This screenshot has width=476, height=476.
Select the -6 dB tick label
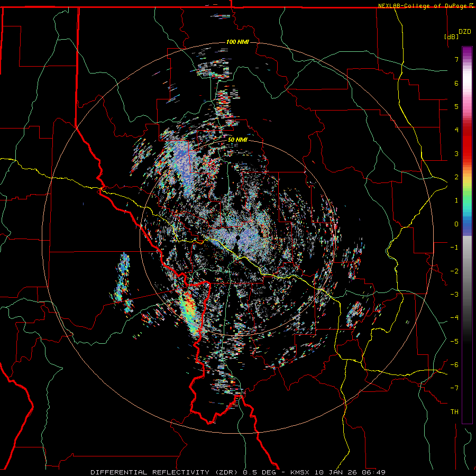point(454,365)
